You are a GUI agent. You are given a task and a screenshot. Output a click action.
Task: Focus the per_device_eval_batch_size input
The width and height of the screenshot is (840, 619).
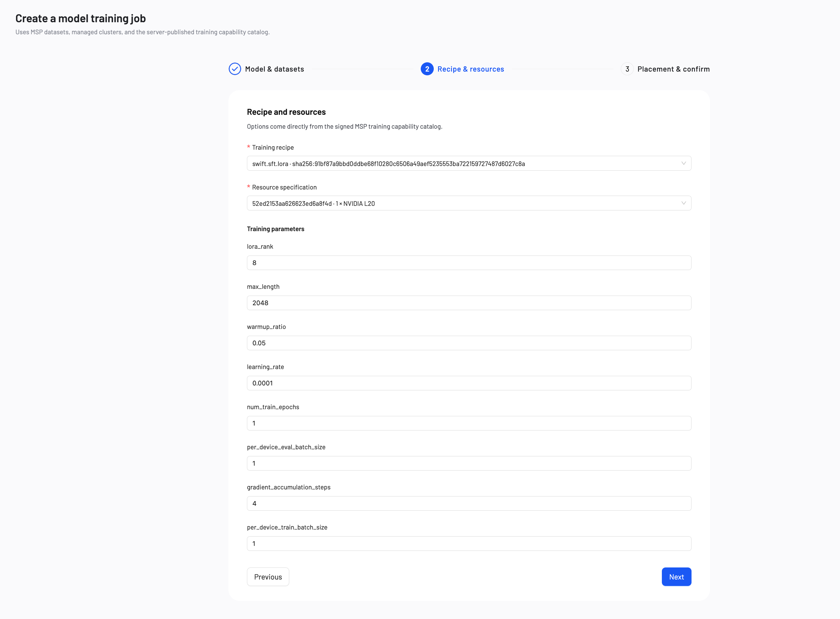[x=469, y=463]
